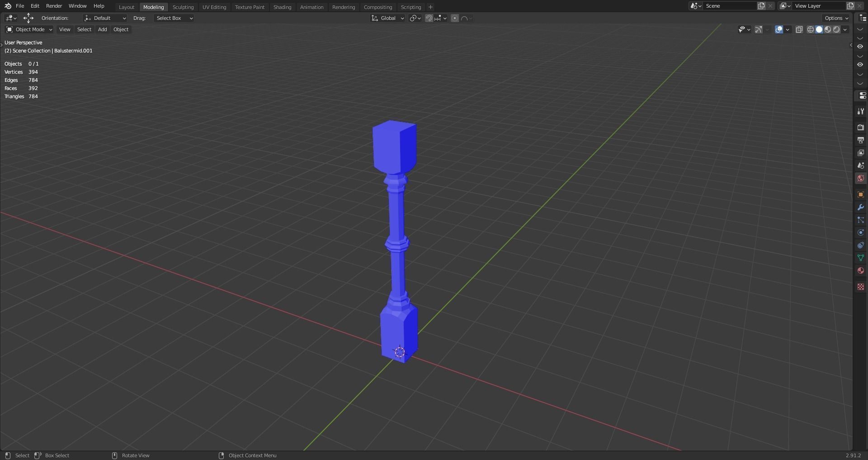Toggle show overlays icon
The image size is (868, 460).
point(779,29)
